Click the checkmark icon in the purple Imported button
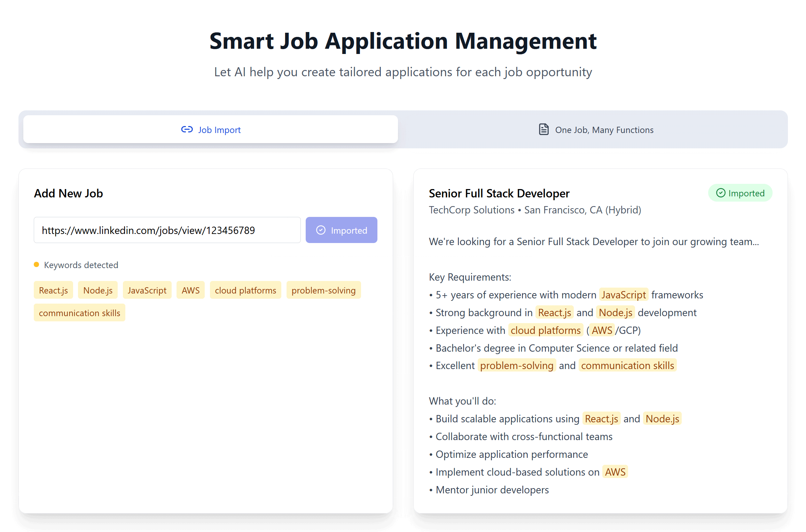 pyautogui.click(x=321, y=230)
